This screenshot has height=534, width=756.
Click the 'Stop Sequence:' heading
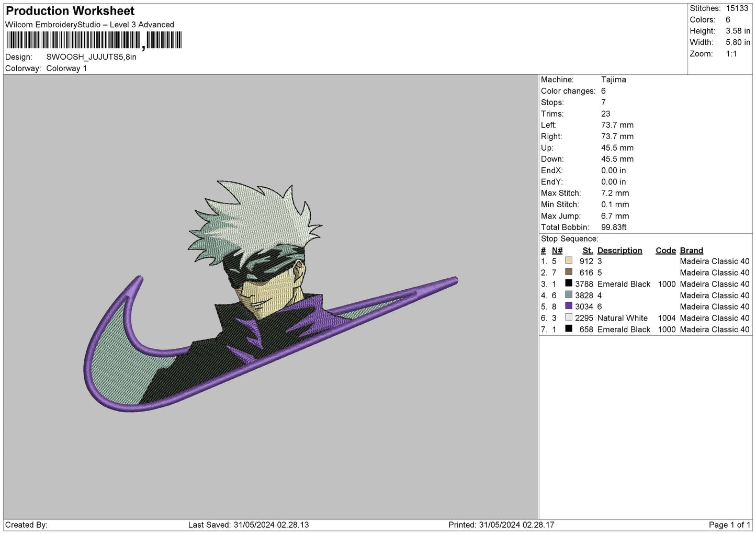pyautogui.click(x=569, y=239)
